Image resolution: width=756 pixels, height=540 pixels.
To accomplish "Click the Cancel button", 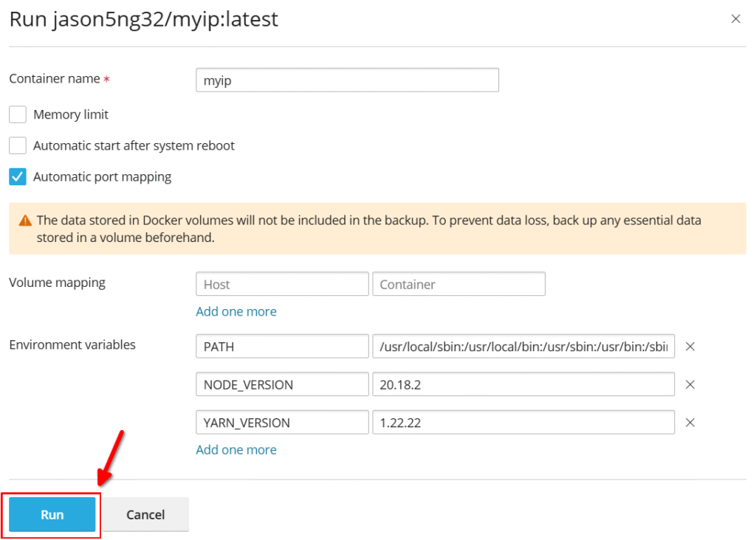I will 145,514.
